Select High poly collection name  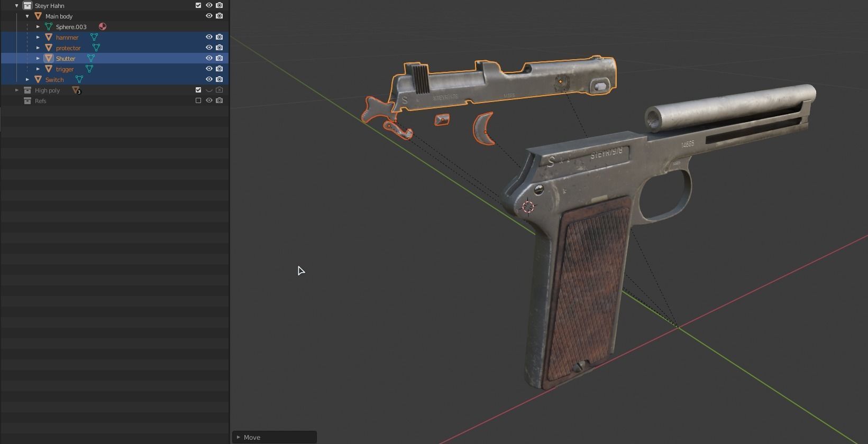point(47,90)
